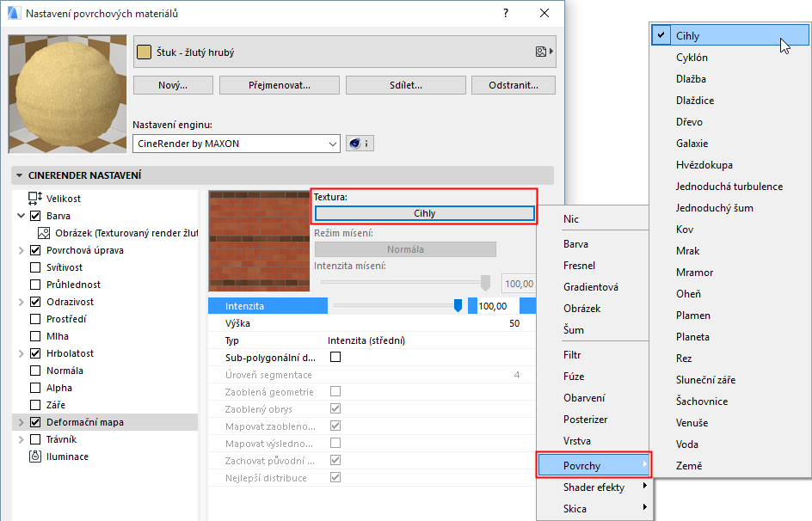Select Cihly in the Povrchy list
Image resolution: width=812 pixels, height=521 pixels.
[x=730, y=36]
